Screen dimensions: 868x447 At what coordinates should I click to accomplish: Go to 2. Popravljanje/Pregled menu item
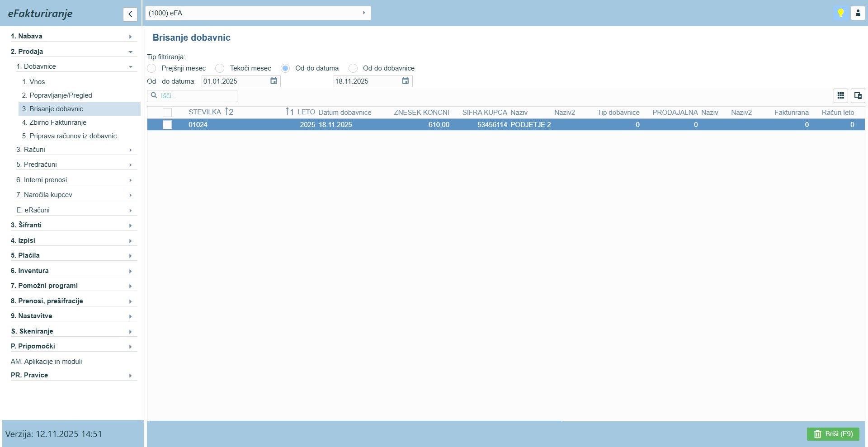[57, 95]
